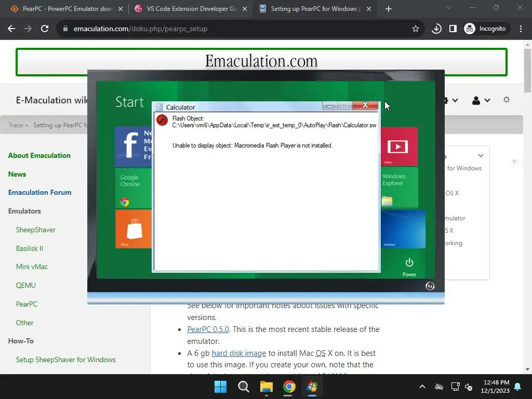Open the orange Store tile
The image size is (532, 399).
pos(134,229)
